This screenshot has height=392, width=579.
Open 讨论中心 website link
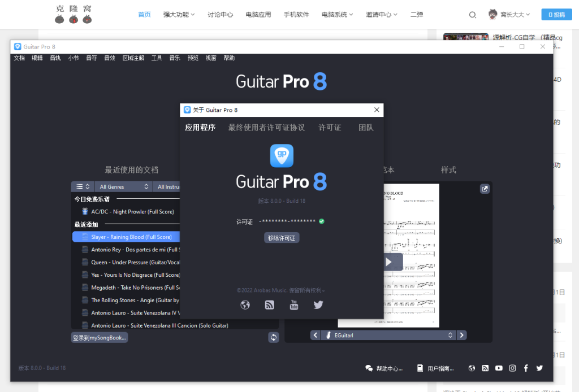pyautogui.click(x=220, y=14)
